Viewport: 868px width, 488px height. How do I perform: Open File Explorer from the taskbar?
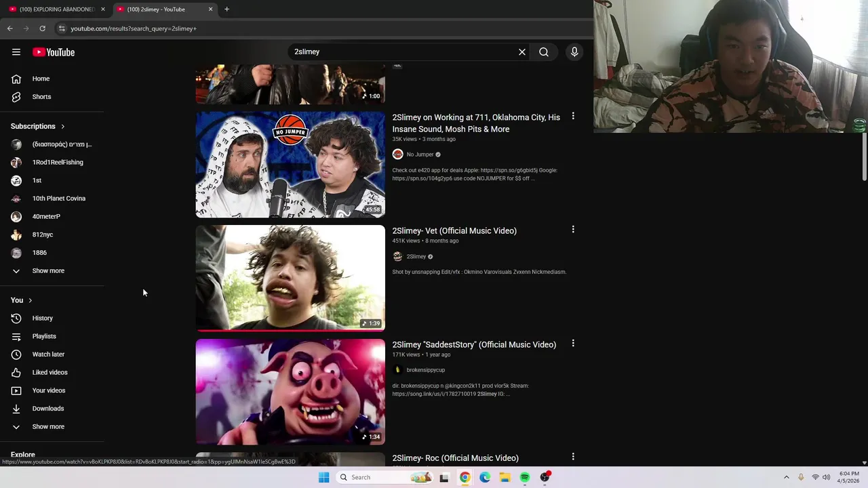pyautogui.click(x=505, y=477)
